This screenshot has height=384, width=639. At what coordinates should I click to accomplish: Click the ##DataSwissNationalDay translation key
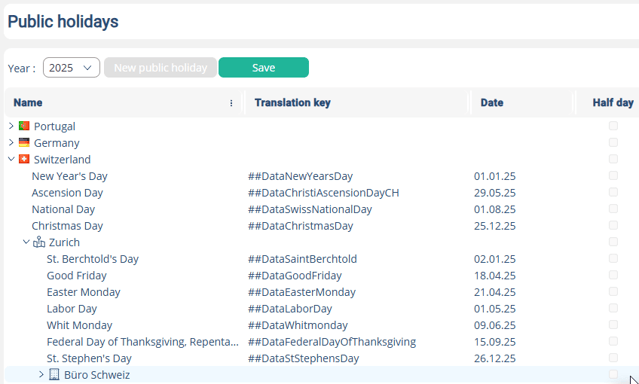310,209
